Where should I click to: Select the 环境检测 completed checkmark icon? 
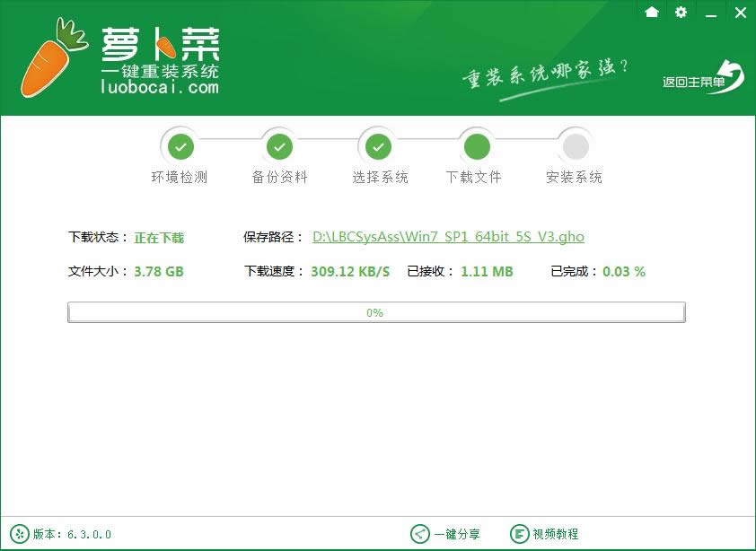tap(180, 145)
